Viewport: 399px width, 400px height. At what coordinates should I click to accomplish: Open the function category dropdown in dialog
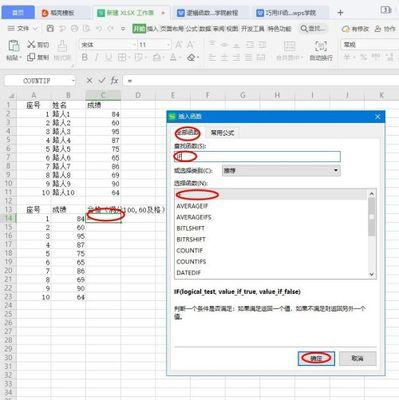click(336, 171)
